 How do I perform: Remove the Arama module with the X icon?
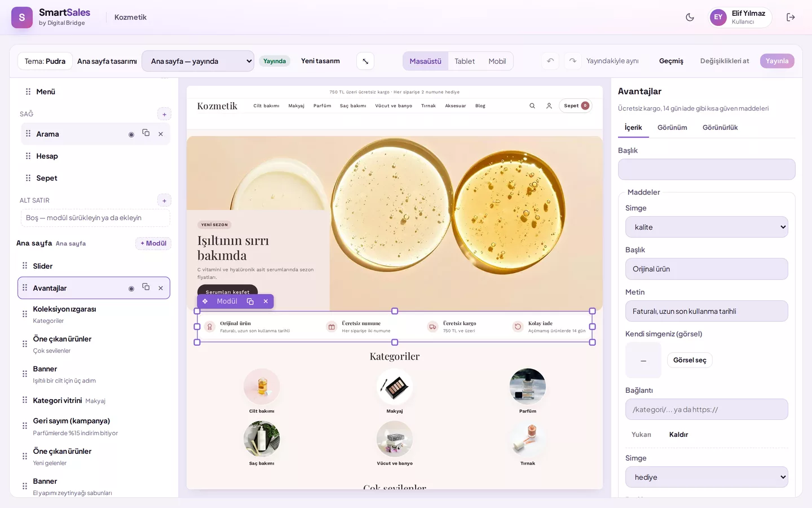click(161, 134)
